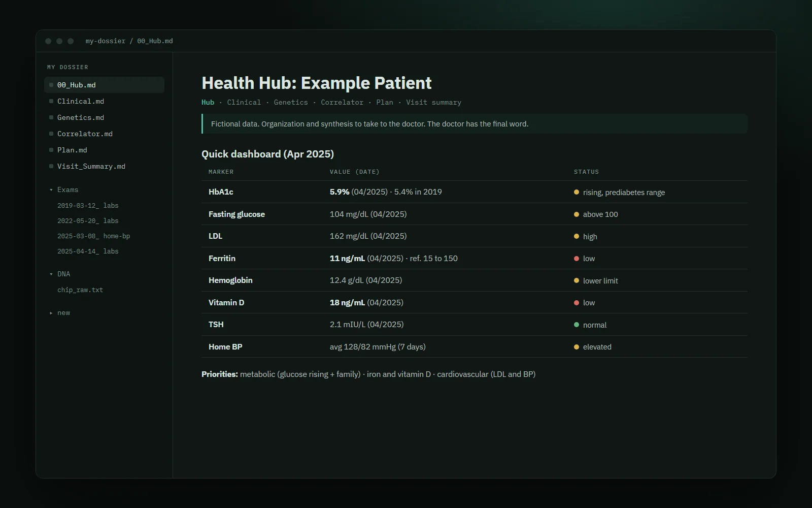
Task: Click the MY DOSSIER sidebar heading
Action: 67,67
